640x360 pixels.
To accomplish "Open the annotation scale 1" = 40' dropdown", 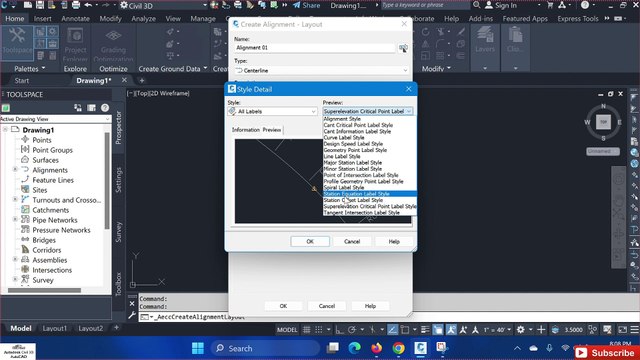I will [x=498, y=329].
